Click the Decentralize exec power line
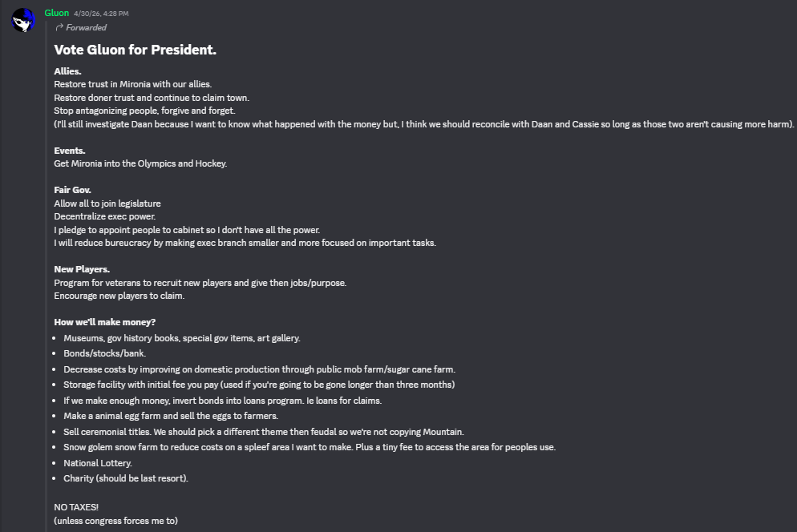 [105, 216]
